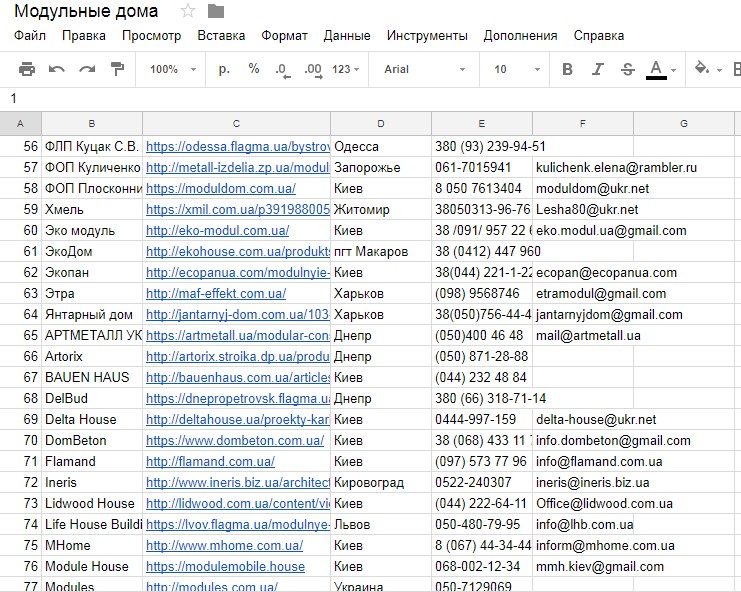Apply percent format

point(254,69)
